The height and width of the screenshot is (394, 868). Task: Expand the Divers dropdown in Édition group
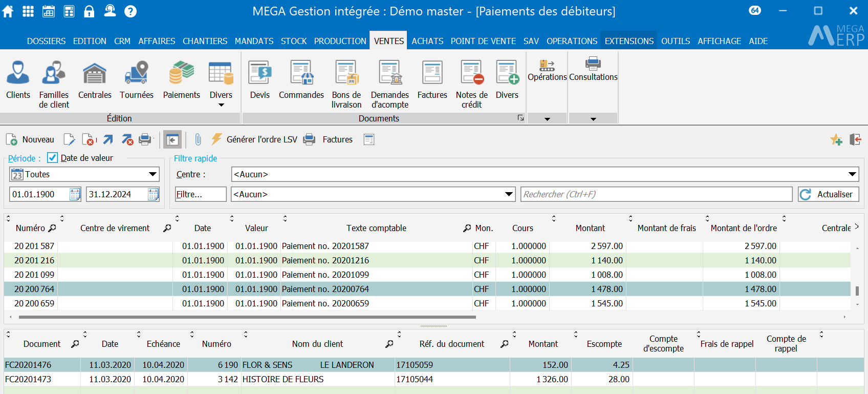point(221,105)
